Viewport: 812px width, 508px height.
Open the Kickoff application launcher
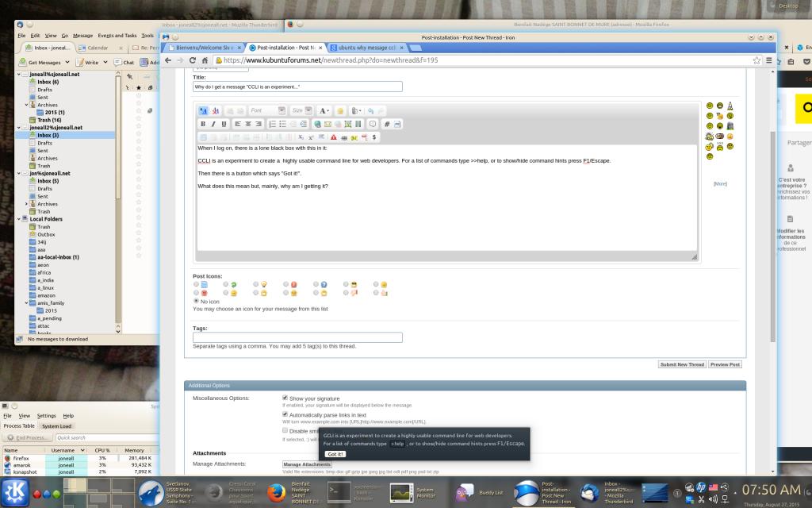(13, 492)
